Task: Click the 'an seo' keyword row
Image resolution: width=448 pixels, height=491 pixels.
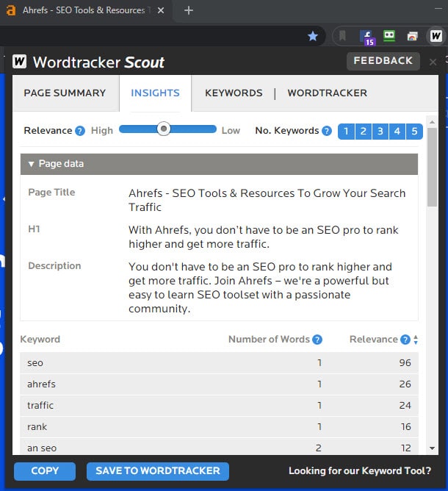Action: tap(219, 447)
